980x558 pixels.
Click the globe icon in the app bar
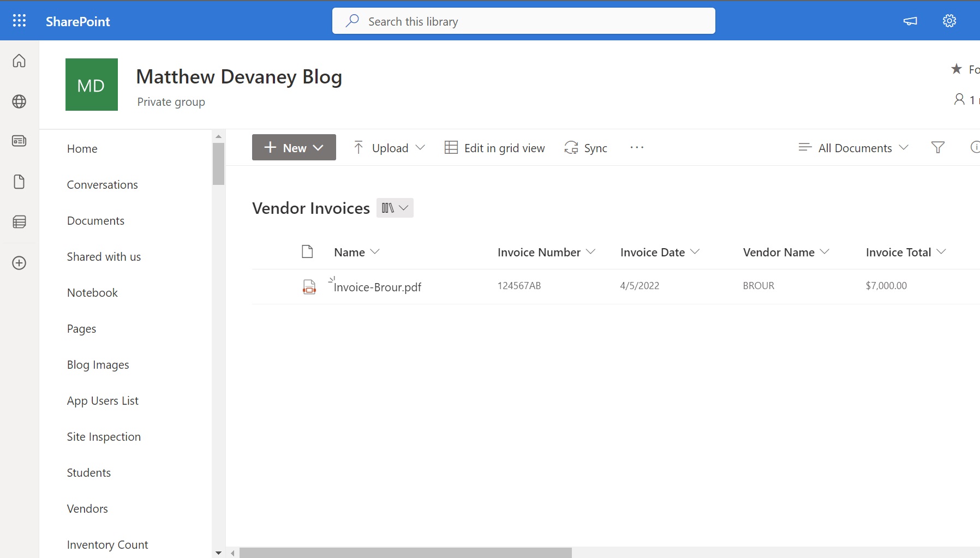point(19,101)
